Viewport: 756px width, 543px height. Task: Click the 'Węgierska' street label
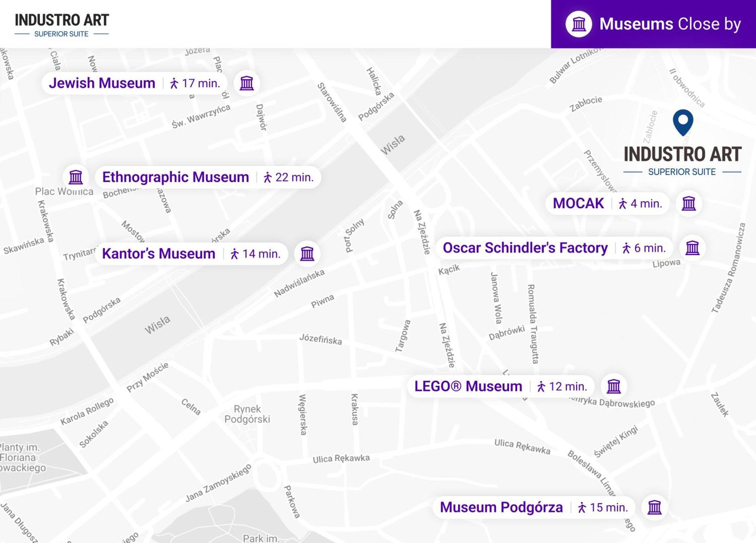[303, 414]
